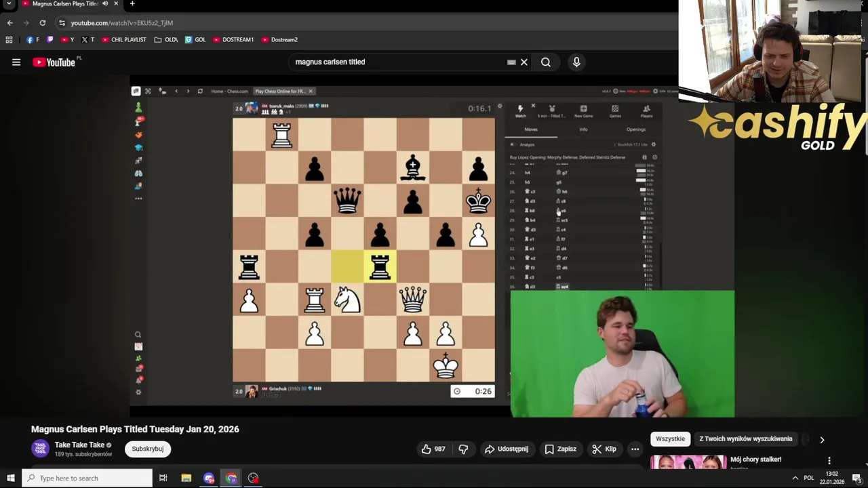Open the on-screen keyboard icon in search

[511, 62]
